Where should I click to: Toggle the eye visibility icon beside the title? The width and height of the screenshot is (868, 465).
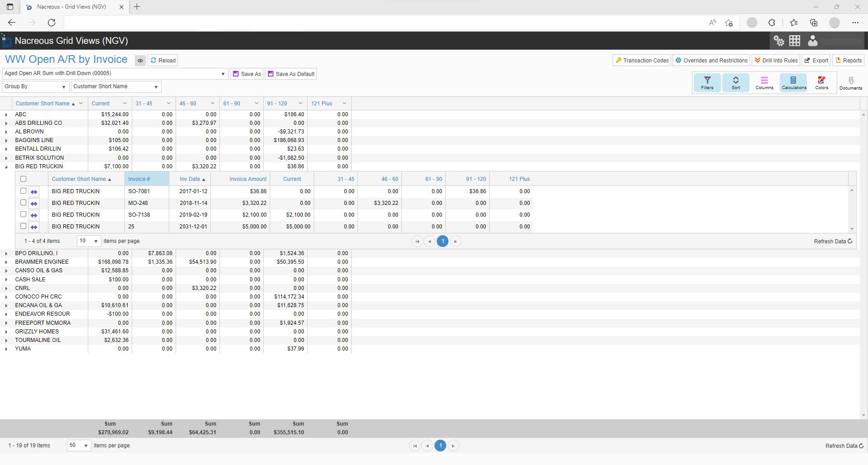click(x=140, y=60)
